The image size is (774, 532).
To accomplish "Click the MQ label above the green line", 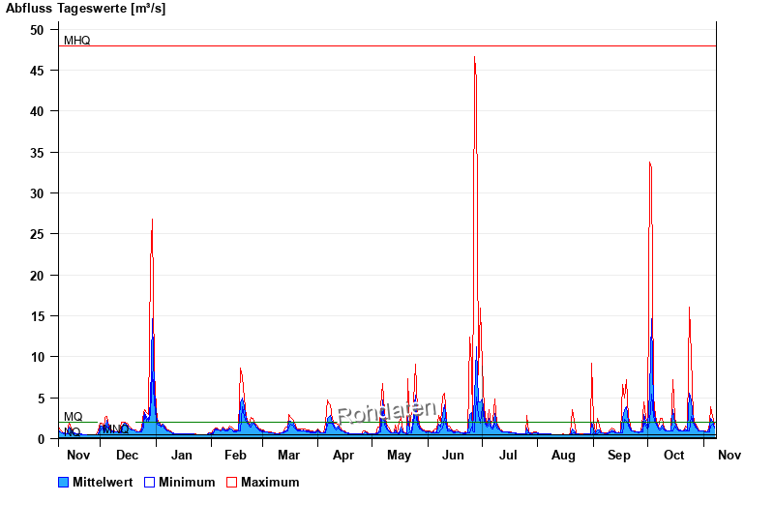I will coord(73,416).
